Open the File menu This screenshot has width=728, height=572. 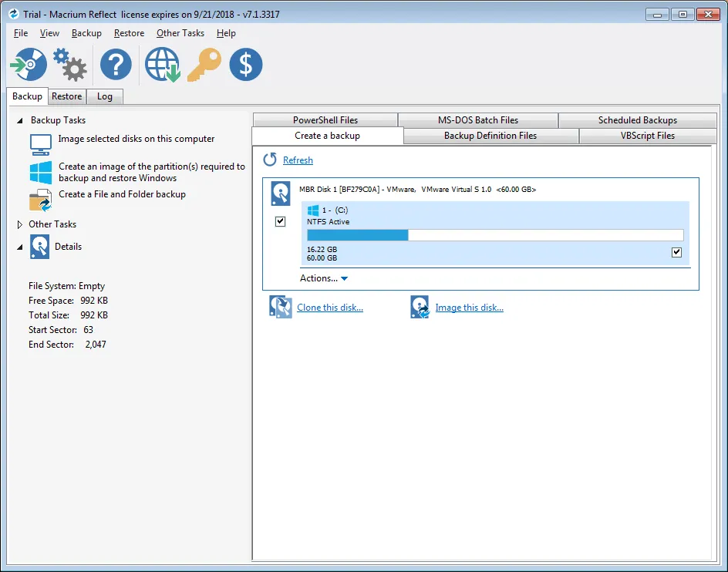(21, 33)
